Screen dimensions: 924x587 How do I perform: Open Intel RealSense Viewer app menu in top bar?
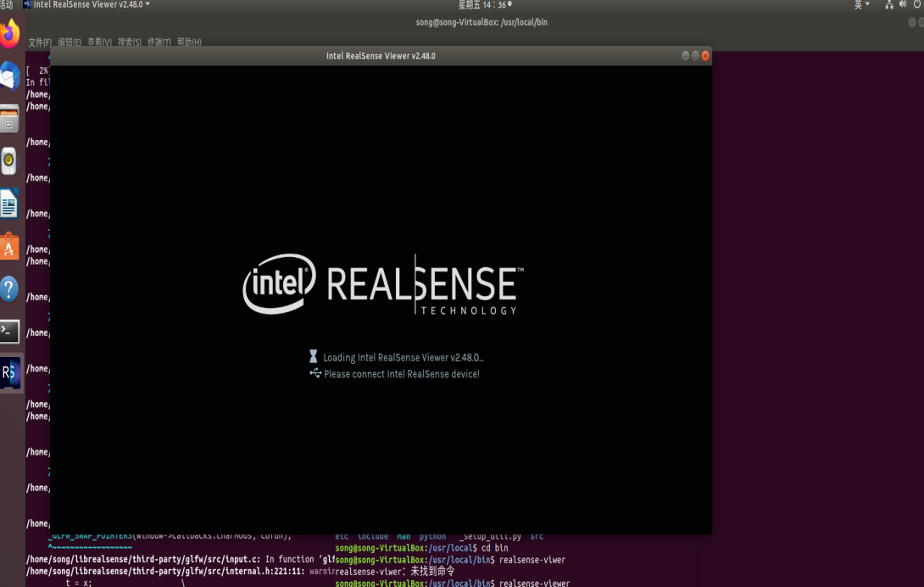(86, 5)
